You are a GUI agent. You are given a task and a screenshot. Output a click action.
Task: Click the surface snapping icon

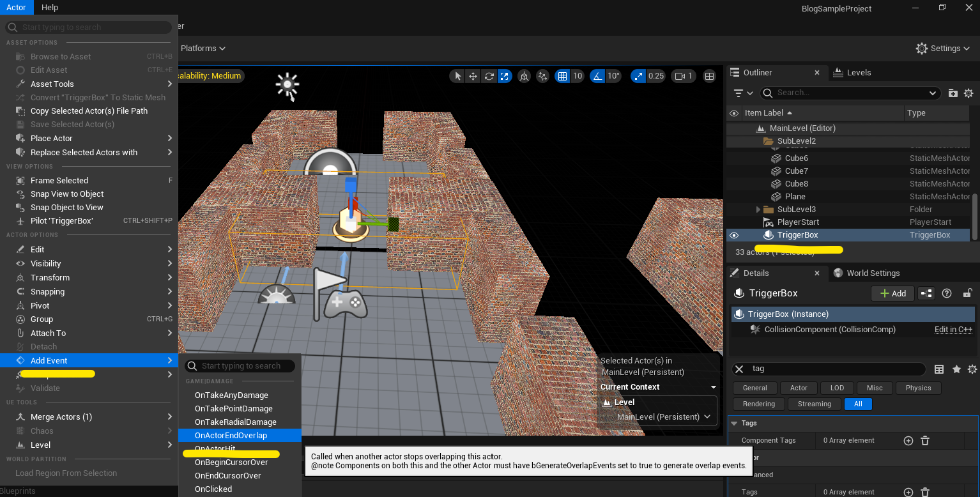543,76
